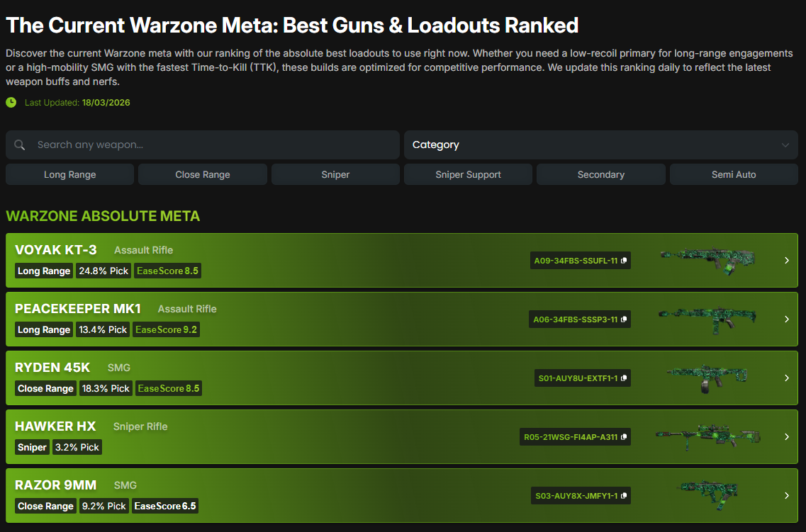806x532 pixels.
Task: Copy the VOYAK KT-3 loadout code
Action: (624, 261)
